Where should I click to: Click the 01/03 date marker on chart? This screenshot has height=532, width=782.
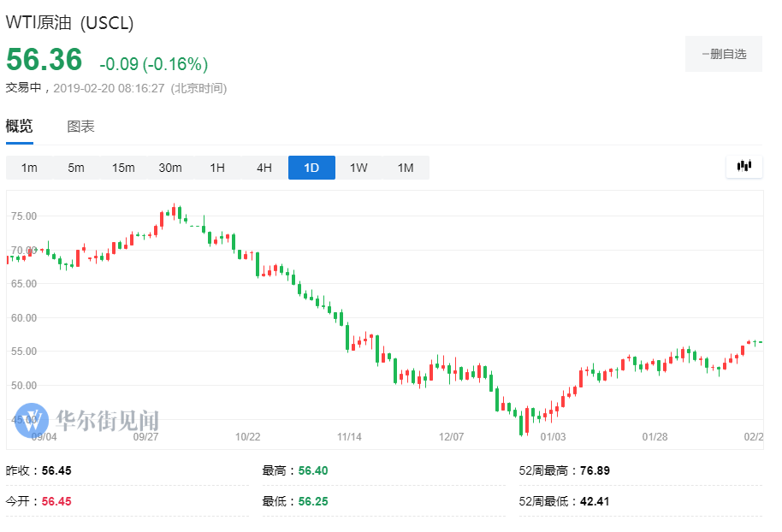coord(554,437)
